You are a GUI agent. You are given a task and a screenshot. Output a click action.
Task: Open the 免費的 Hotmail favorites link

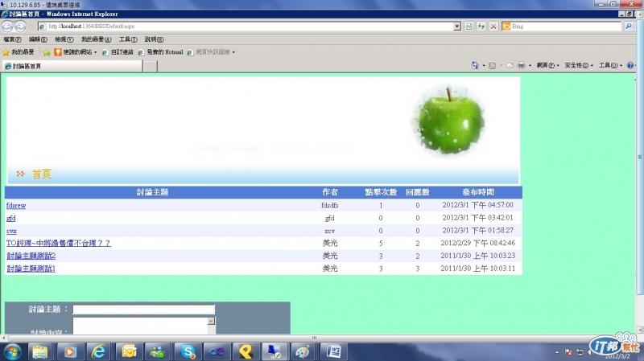point(160,52)
